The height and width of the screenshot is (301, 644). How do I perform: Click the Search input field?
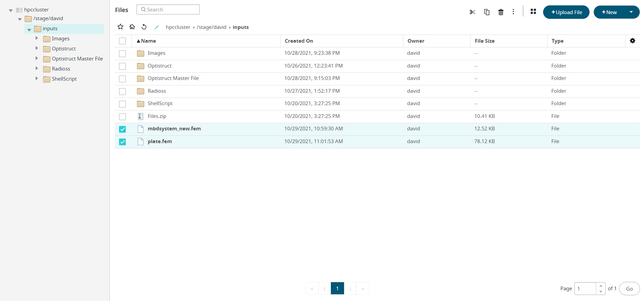click(168, 9)
